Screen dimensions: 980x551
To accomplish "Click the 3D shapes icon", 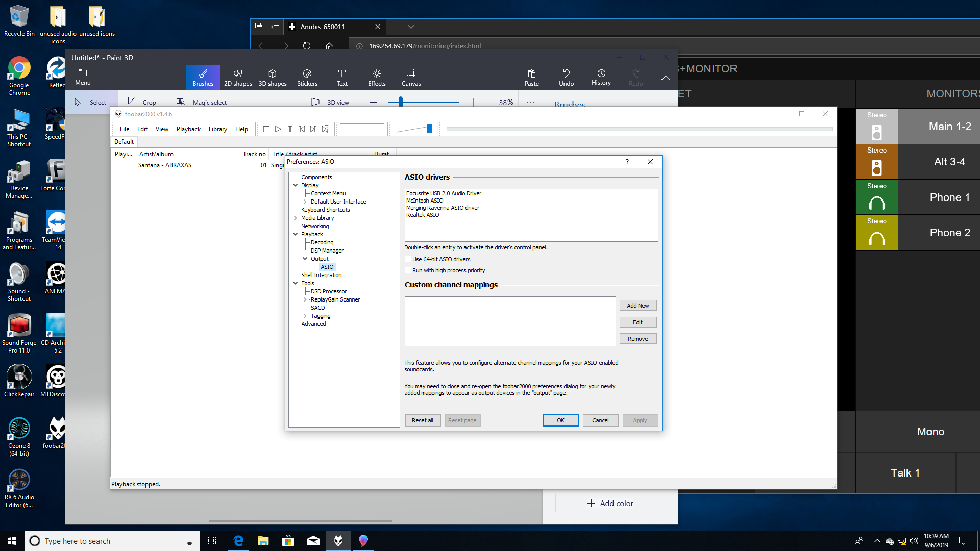I will (273, 77).
